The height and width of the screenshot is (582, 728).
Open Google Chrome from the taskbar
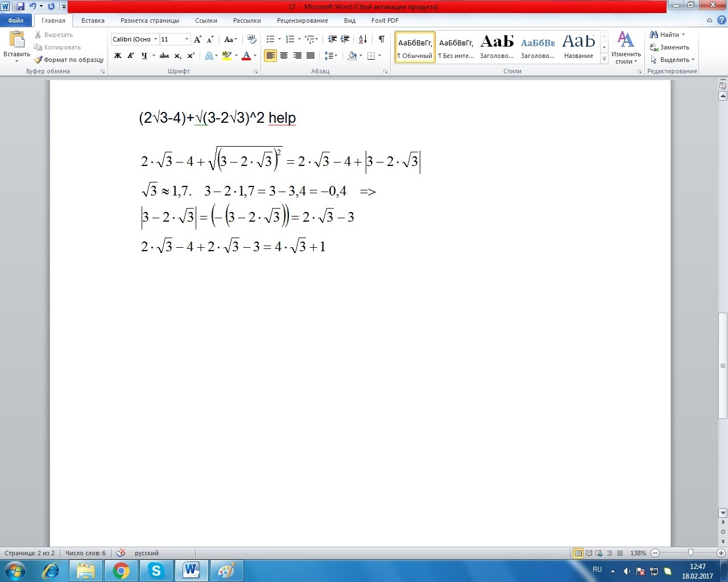[x=121, y=571]
